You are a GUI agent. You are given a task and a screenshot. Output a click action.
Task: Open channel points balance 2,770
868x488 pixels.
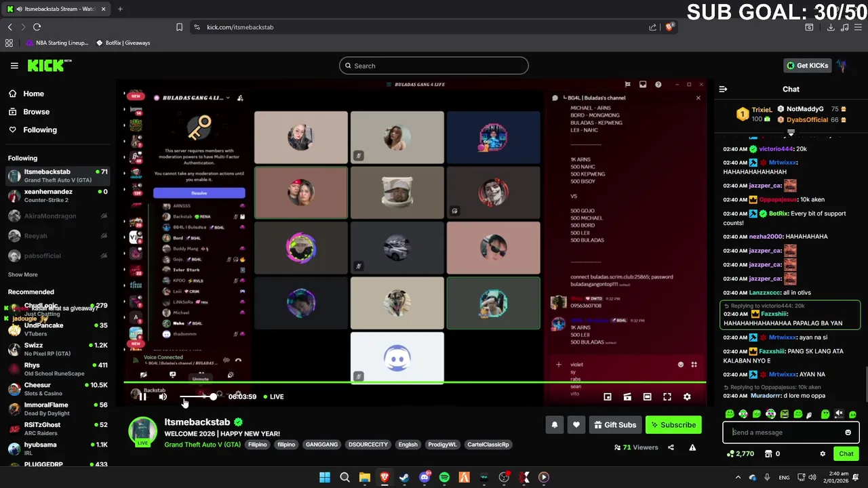740,454
